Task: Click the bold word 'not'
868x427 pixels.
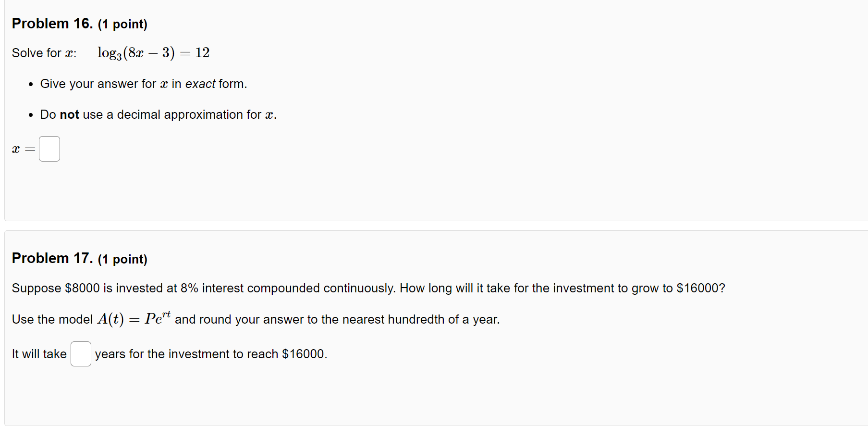Action: pyautogui.click(x=70, y=114)
